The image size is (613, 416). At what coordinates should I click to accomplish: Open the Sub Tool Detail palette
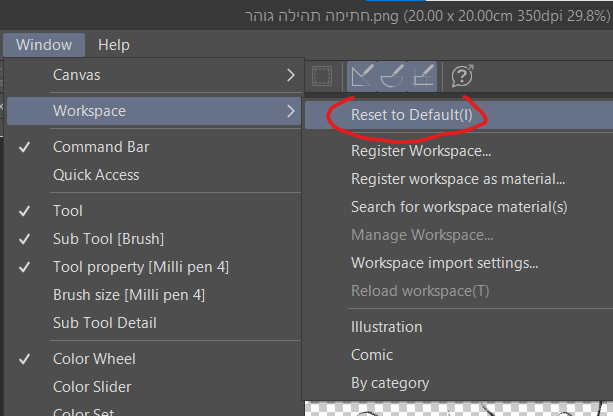pyautogui.click(x=154, y=323)
